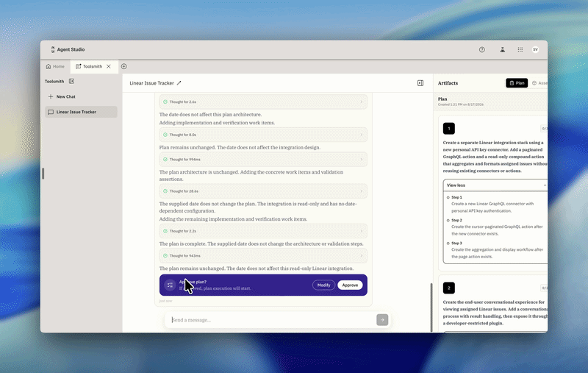Switch to the Home tab
588x373 pixels.
pos(55,66)
